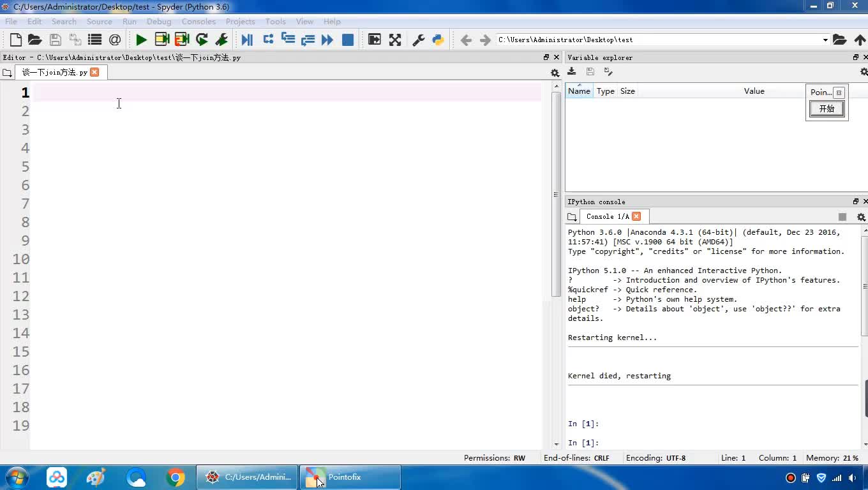868x490 pixels.
Task: Run the file with green play button
Action: 141,40
